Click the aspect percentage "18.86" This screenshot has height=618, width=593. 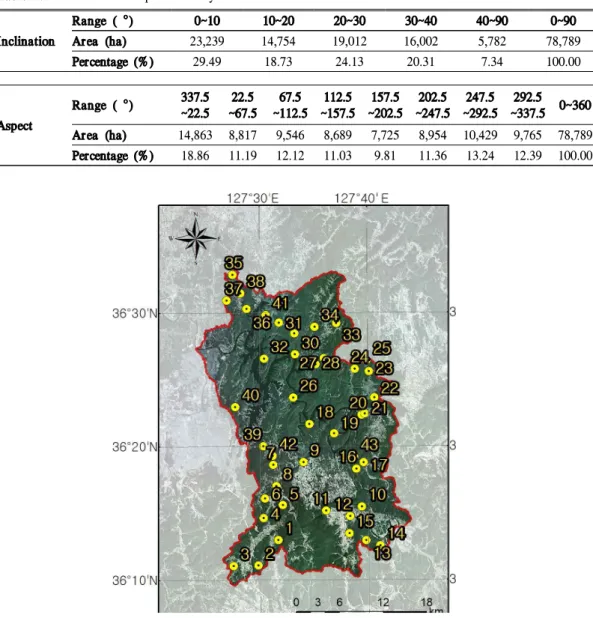point(195,156)
